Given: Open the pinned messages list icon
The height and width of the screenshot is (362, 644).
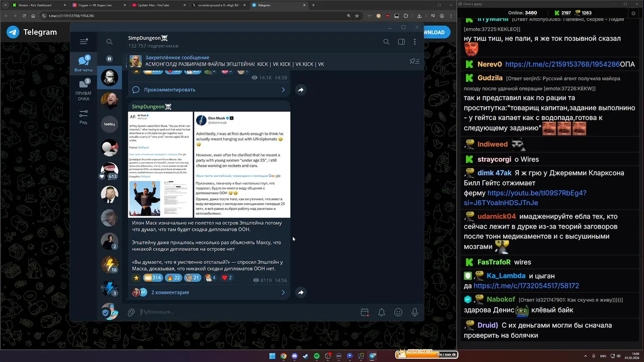Looking at the screenshot, I should pos(415,61).
